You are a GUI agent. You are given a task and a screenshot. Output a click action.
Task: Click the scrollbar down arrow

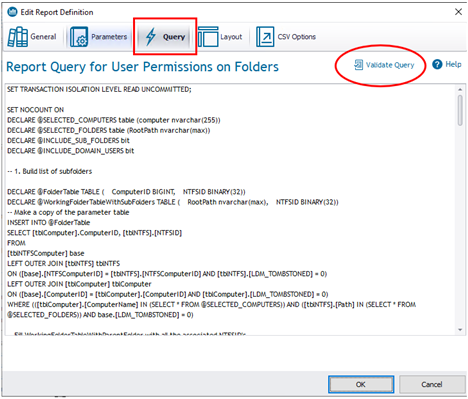coord(460,330)
